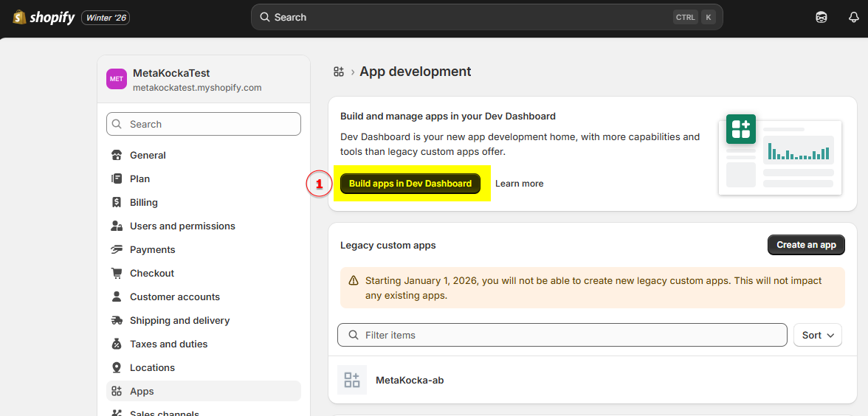The width and height of the screenshot is (868, 416).
Task: Click the App development page title
Action: pos(415,72)
